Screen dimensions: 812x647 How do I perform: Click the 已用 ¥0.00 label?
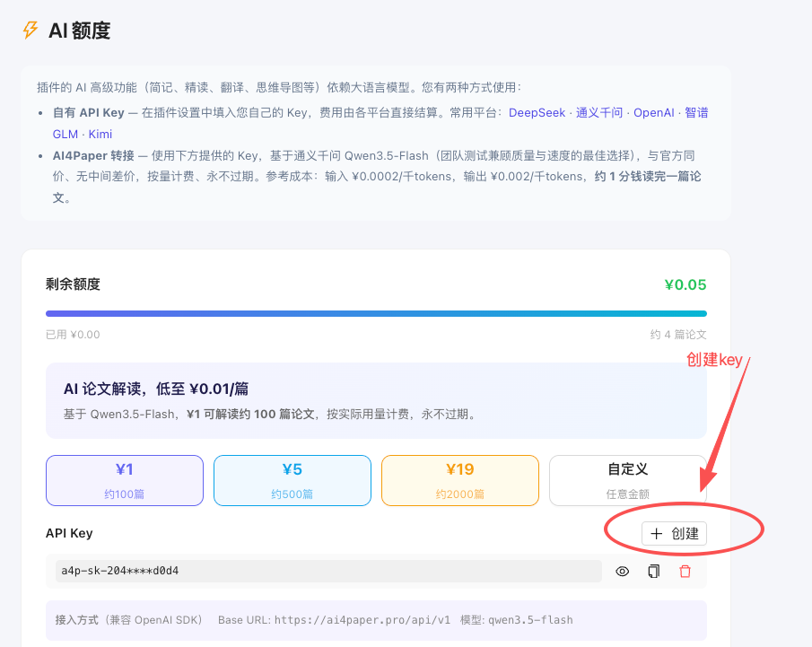(73, 335)
